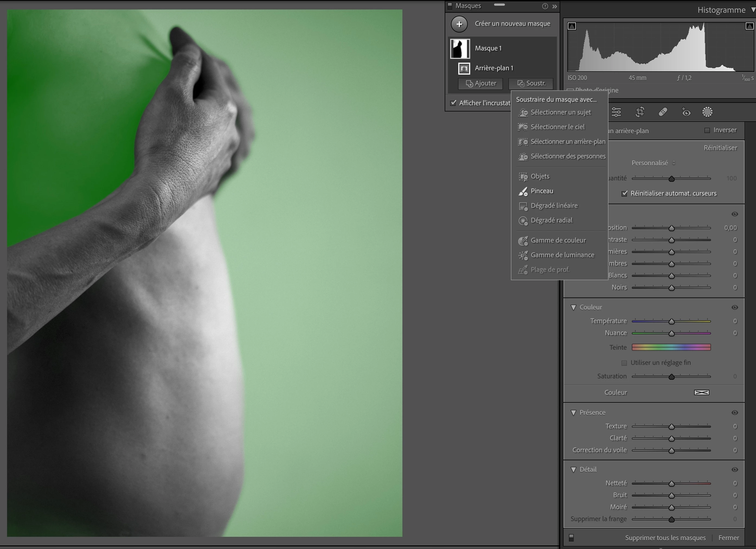
Task: Uncheck Réinitialiser automat. curseurs
Action: (624, 193)
